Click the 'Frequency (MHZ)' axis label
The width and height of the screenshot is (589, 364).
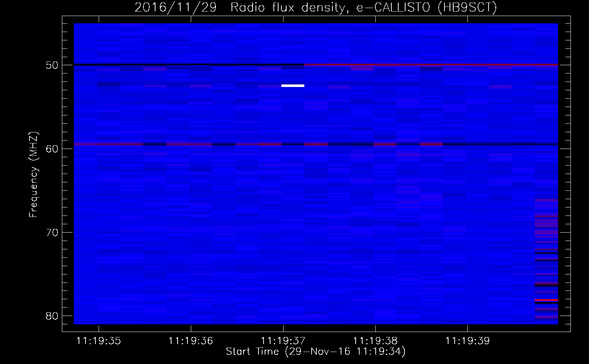pyautogui.click(x=33, y=174)
